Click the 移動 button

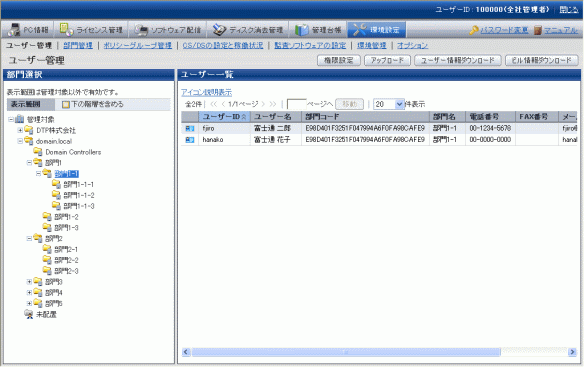click(349, 104)
